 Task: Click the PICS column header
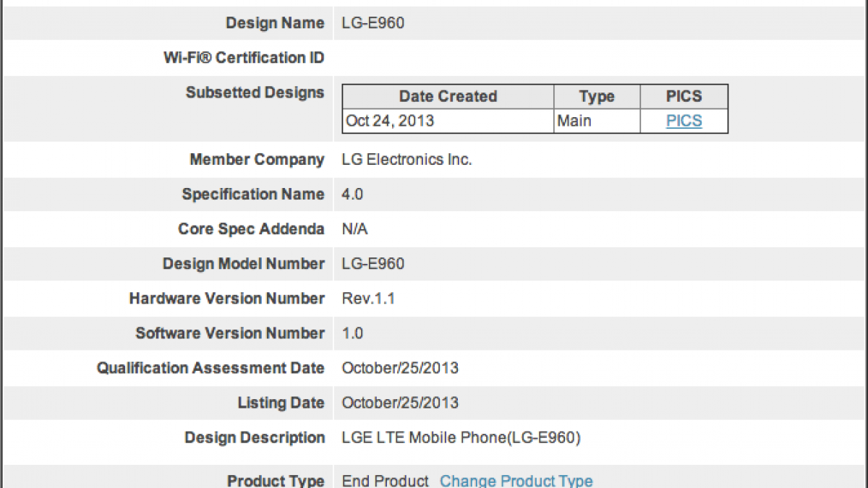coord(684,97)
